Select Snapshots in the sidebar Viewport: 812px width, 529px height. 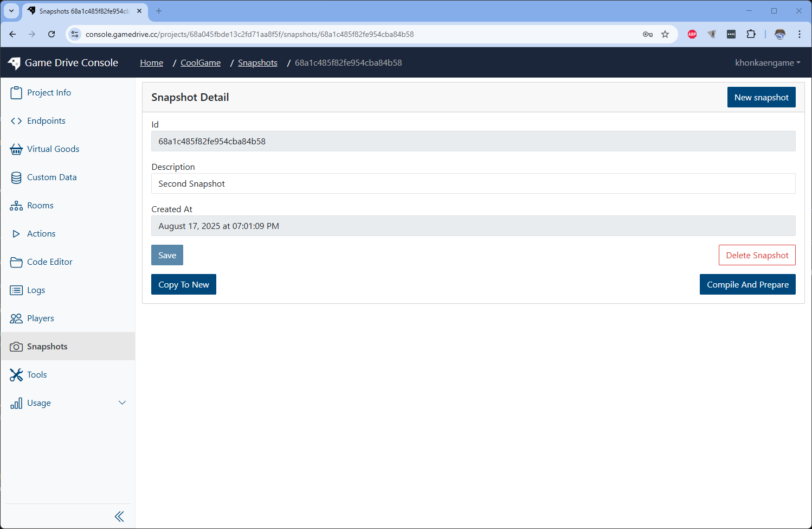(47, 347)
